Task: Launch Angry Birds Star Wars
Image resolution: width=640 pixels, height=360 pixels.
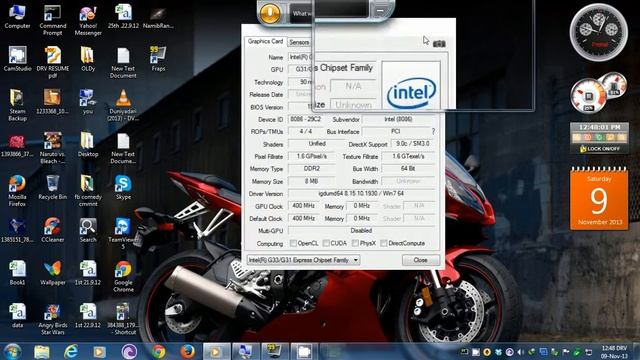Action: 53,319
